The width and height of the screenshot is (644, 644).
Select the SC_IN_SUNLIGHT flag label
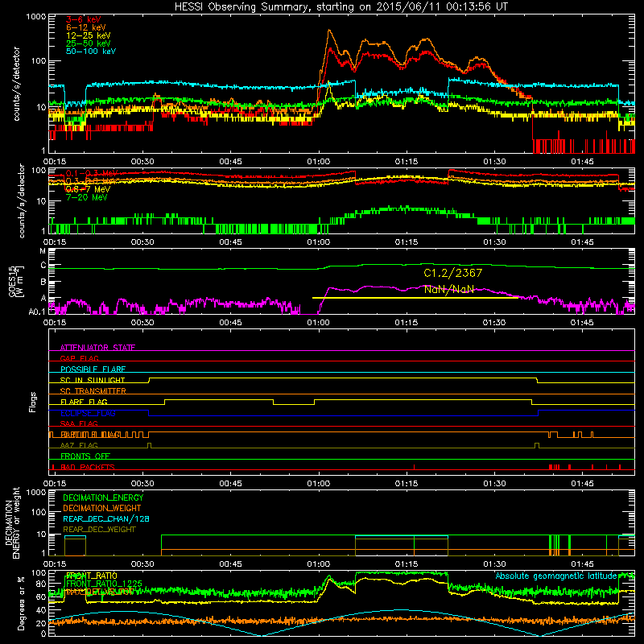coord(93,380)
